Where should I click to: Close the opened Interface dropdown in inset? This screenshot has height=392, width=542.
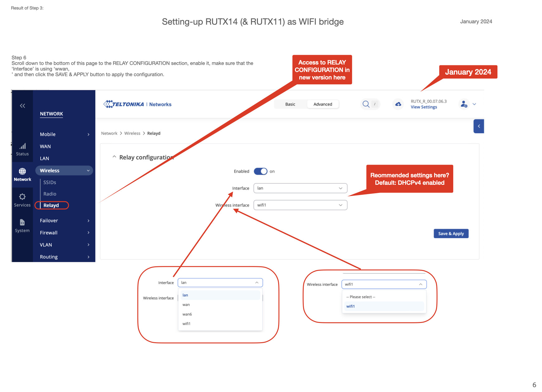point(220,283)
